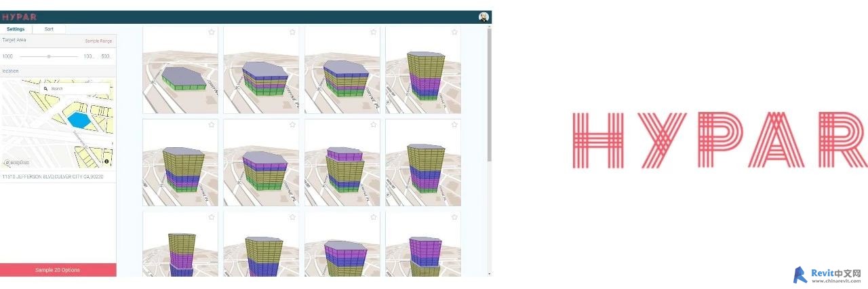Switch to the Settings tab
Viewport: 868px width, 289px height.
(x=16, y=29)
